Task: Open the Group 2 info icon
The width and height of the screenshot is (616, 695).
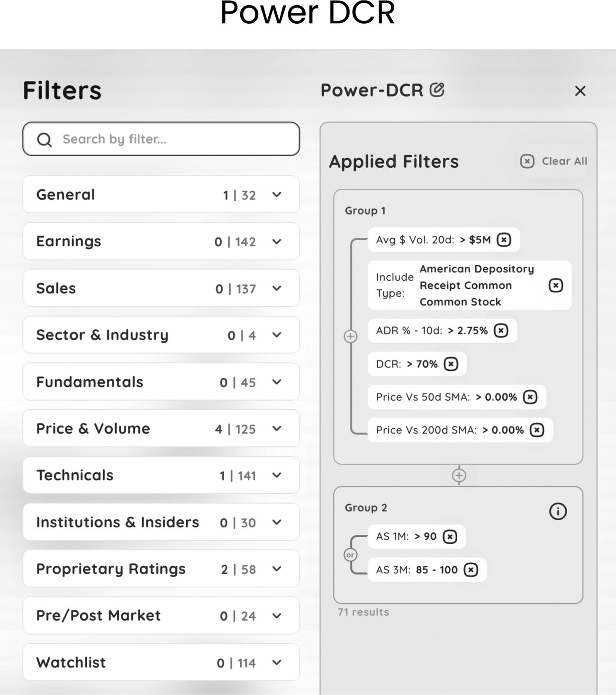Action: tap(558, 511)
